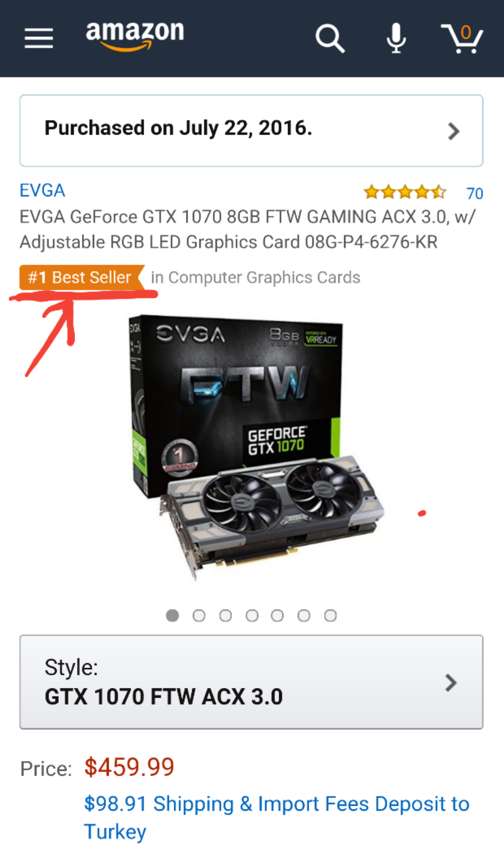
Task: Open the Purchased on July 22, 2016 order
Action: point(251,130)
